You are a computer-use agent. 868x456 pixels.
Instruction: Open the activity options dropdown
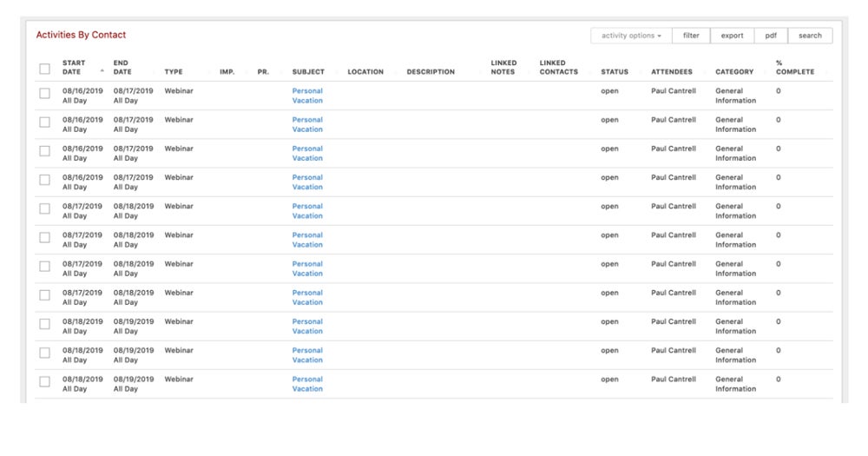tap(631, 36)
